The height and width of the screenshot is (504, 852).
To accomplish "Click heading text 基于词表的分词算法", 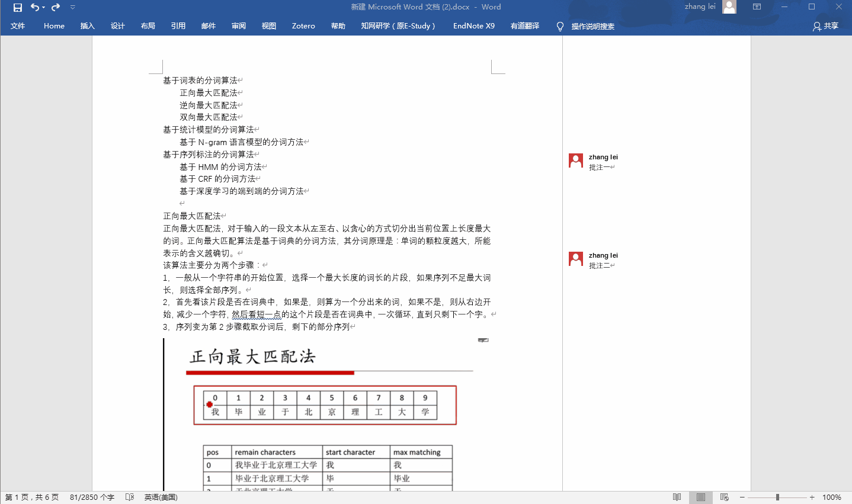I will click(x=200, y=81).
